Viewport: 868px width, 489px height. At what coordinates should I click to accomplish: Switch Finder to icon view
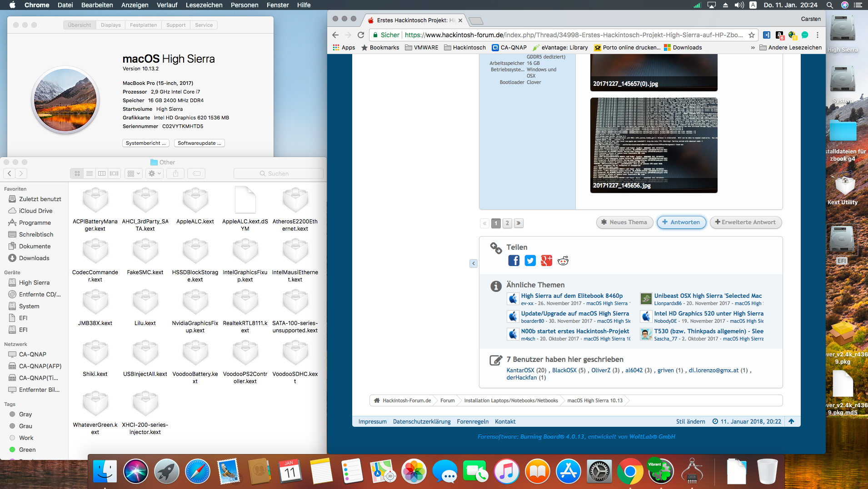pos(77,173)
